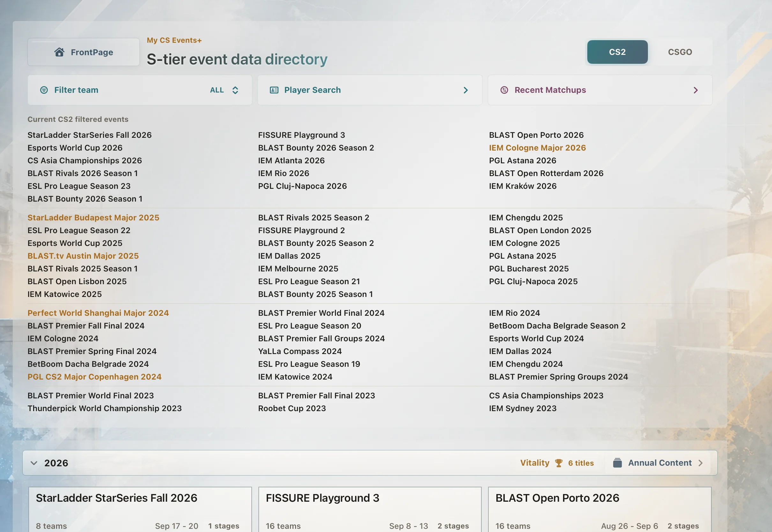The image size is (772, 532).
Task: Select Esports World Cup 2025
Action: point(75,243)
